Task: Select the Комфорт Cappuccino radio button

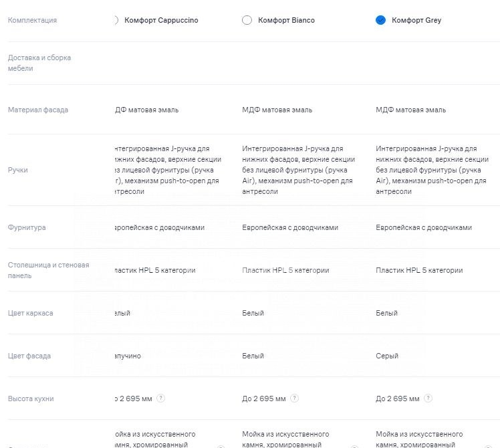Action: (x=116, y=20)
